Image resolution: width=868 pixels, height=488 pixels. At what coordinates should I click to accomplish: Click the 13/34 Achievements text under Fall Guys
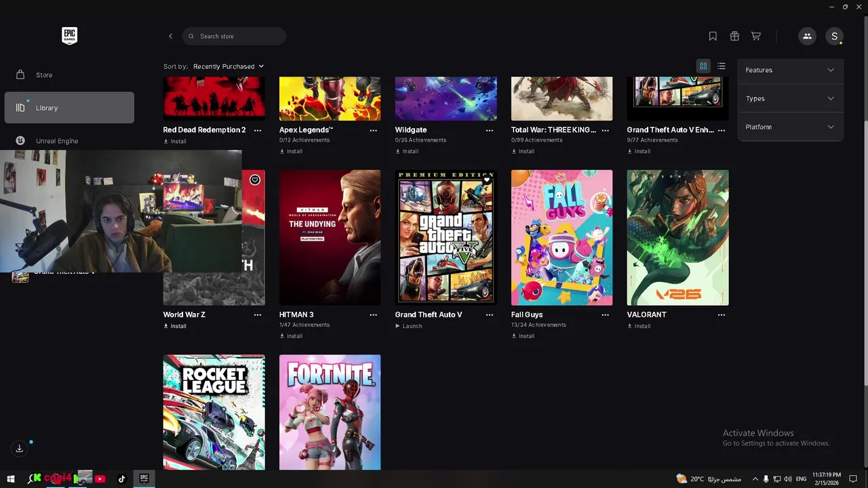538,325
